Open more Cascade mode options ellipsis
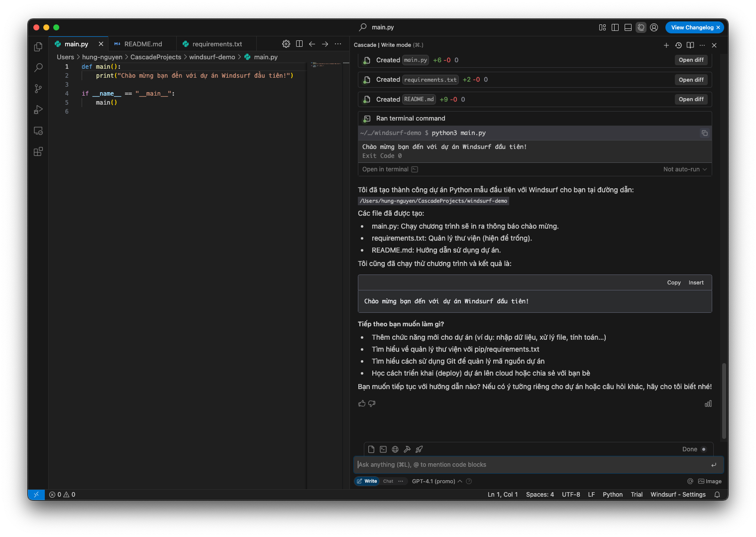756x537 pixels. [401, 481]
